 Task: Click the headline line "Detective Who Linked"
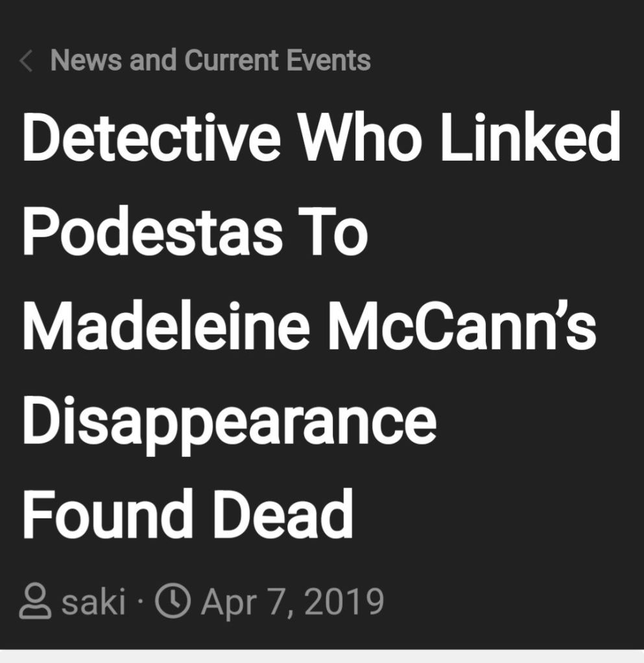point(321,137)
